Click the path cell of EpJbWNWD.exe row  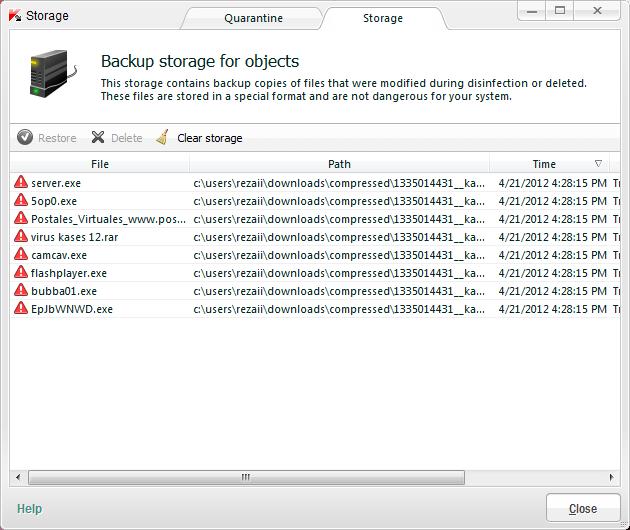(339, 309)
